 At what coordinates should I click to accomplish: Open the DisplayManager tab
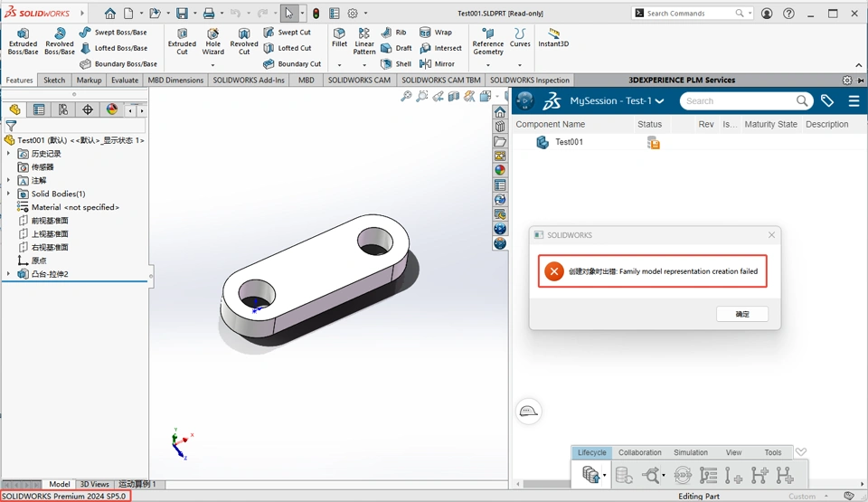pos(112,109)
